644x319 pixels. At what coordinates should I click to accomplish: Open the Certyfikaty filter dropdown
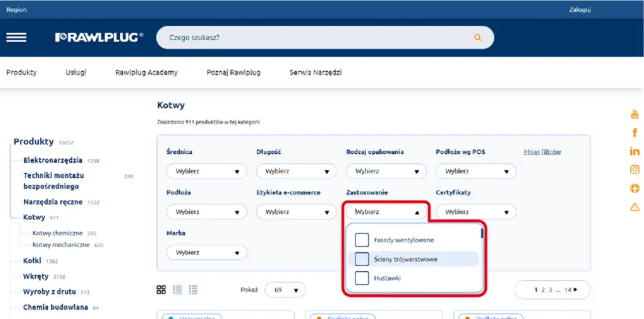click(x=475, y=212)
